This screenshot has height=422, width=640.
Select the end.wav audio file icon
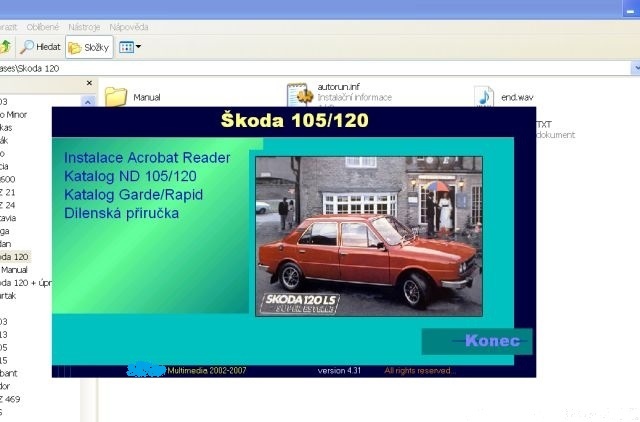pyautogui.click(x=484, y=97)
